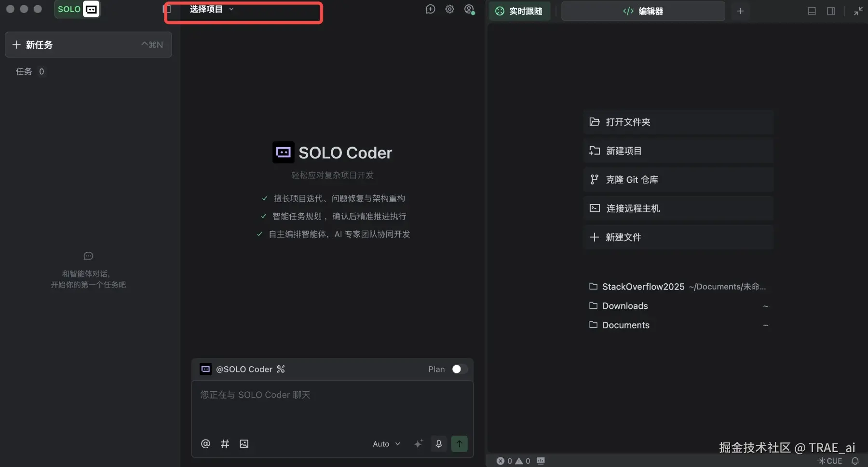868x467 pixels.
Task: Open recent folder Documents
Action: click(x=678, y=325)
